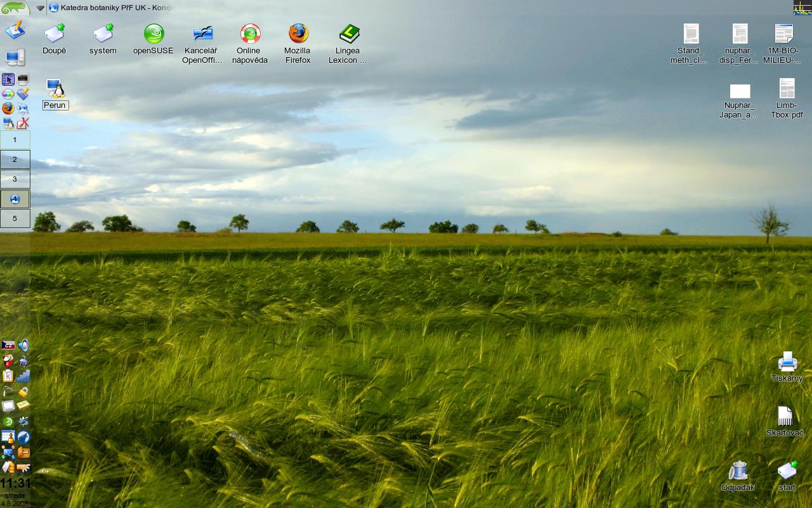Open the Limb-Tbox.pdf file

pyautogui.click(x=787, y=90)
